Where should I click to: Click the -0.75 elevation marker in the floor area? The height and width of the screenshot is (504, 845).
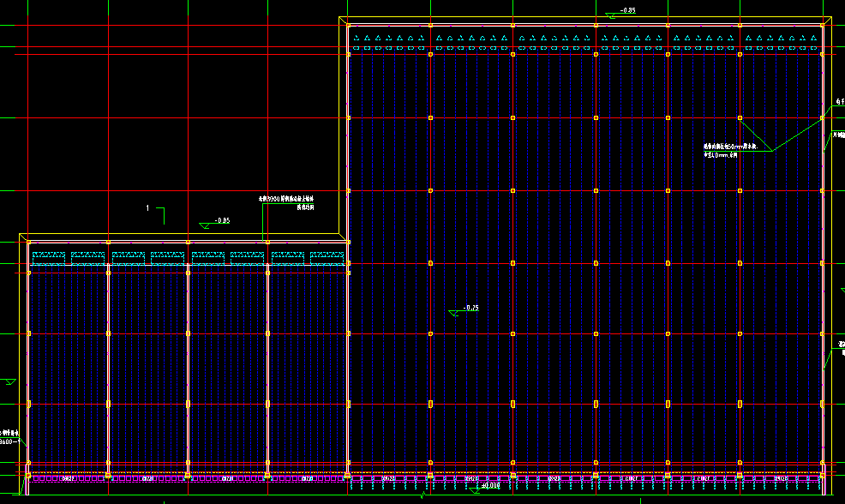pos(464,310)
